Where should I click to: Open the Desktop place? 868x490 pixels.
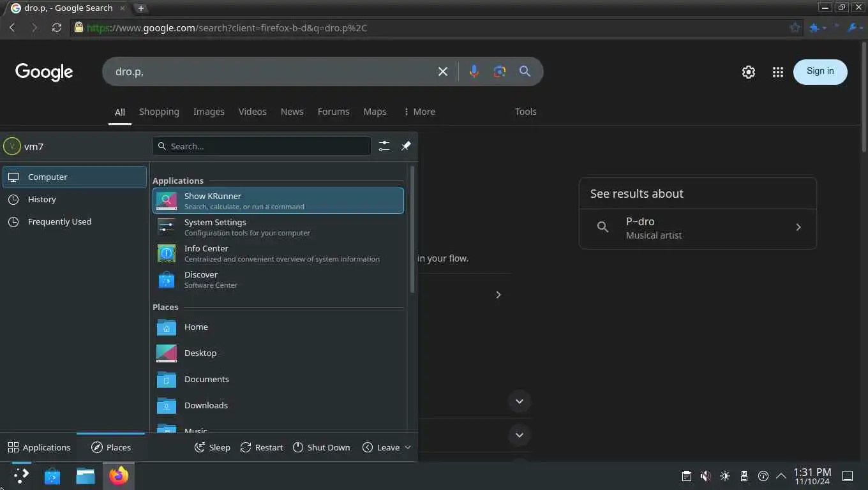[x=278, y=353]
